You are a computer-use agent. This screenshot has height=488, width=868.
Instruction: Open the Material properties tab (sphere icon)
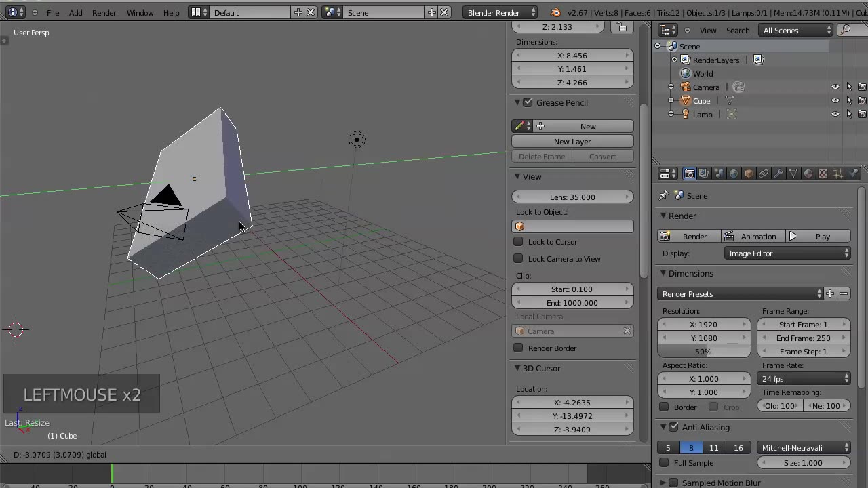[x=808, y=174]
